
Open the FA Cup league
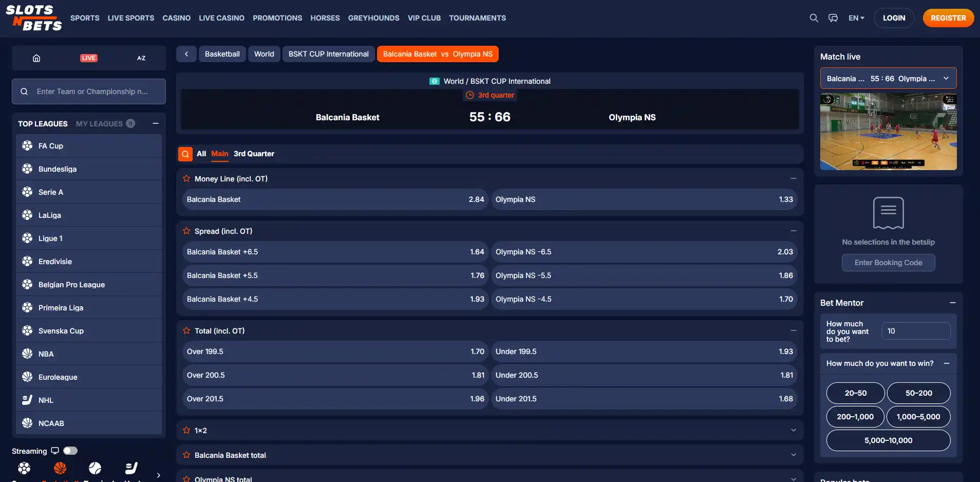point(89,146)
